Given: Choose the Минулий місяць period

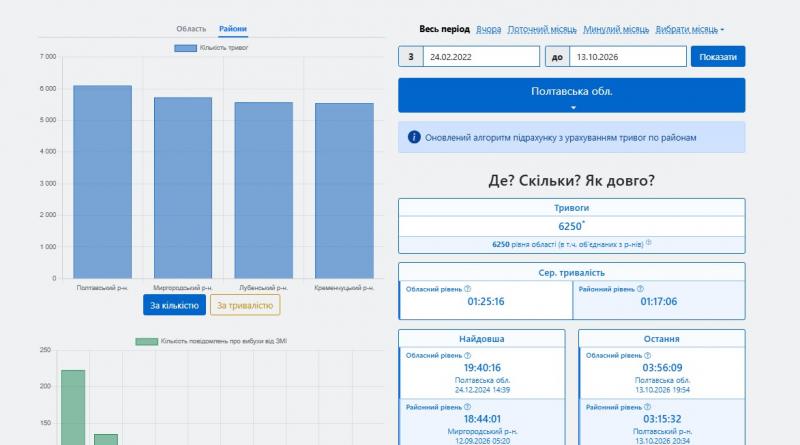Looking at the screenshot, I should pyautogui.click(x=616, y=29).
